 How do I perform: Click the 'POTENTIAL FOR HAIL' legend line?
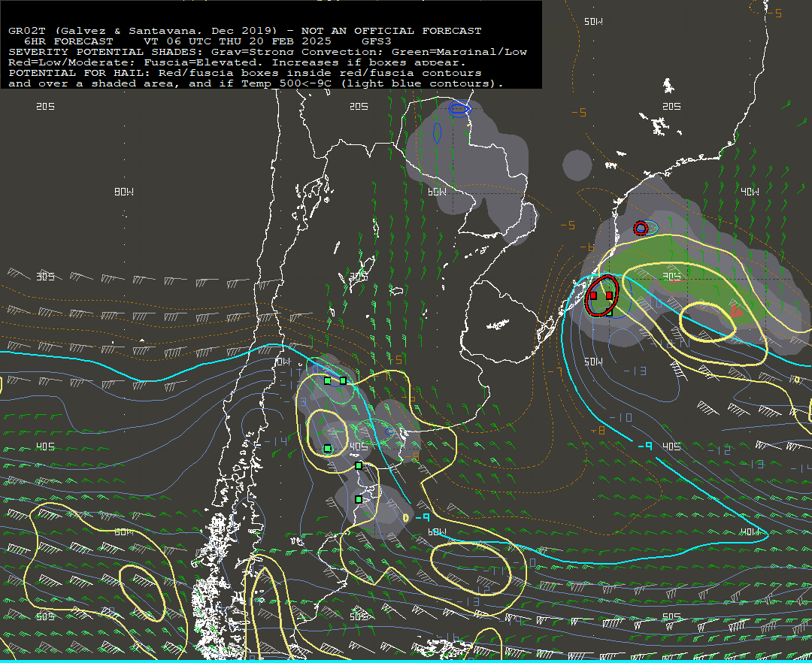(245, 73)
